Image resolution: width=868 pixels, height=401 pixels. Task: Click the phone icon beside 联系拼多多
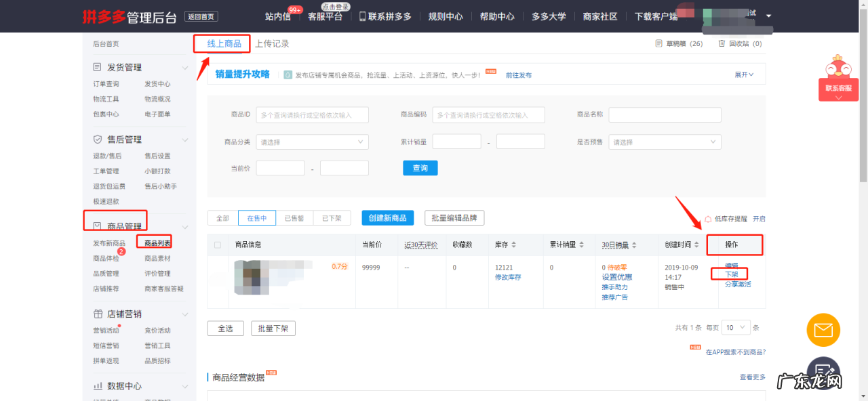(361, 16)
